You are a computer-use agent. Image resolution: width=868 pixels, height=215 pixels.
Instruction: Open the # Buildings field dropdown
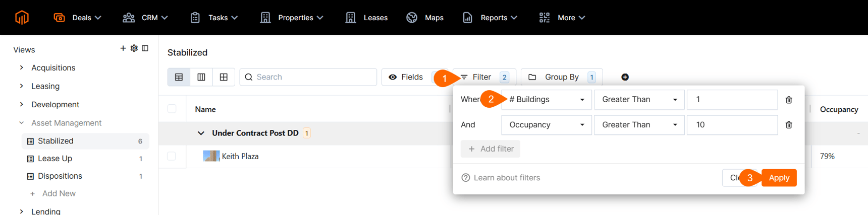point(547,100)
